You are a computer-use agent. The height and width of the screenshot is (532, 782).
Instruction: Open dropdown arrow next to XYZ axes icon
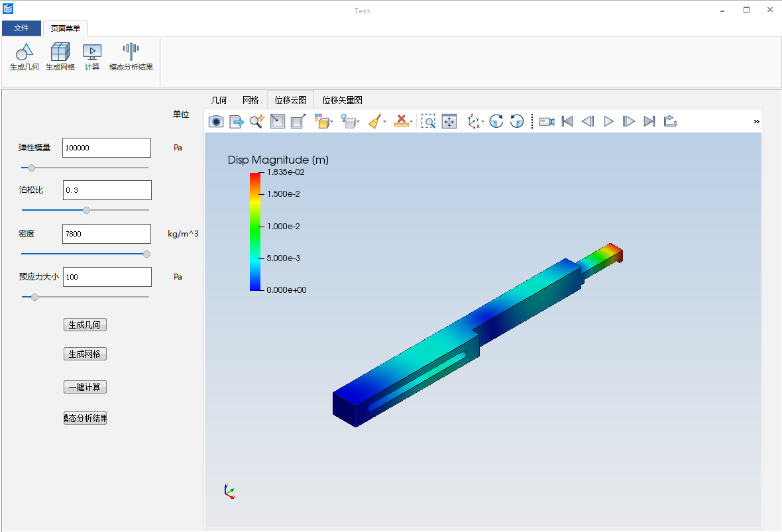482,122
